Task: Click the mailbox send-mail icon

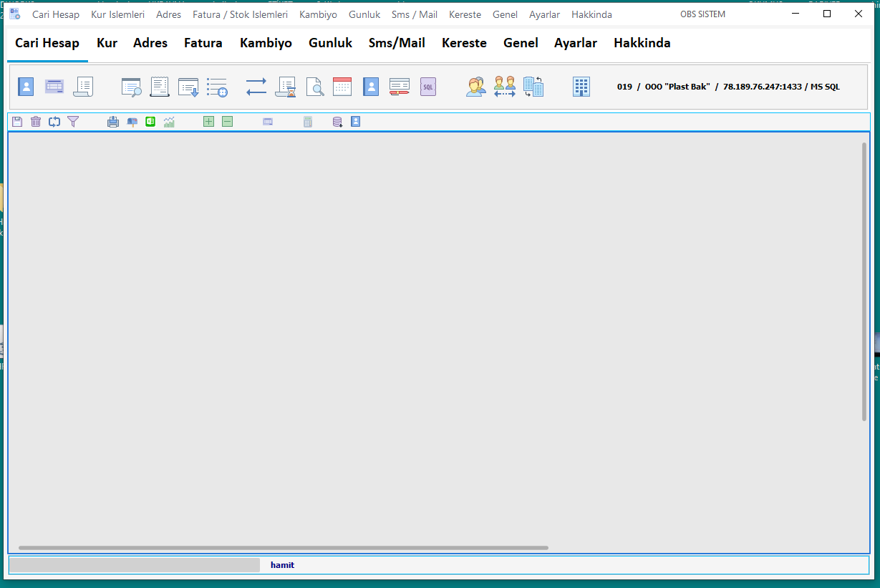Action: tap(132, 122)
